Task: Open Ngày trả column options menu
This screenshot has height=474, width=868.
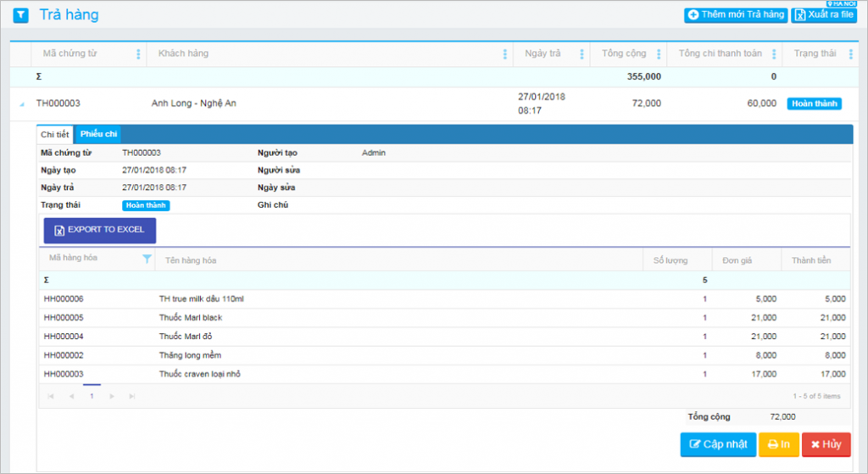Action: pos(581,53)
